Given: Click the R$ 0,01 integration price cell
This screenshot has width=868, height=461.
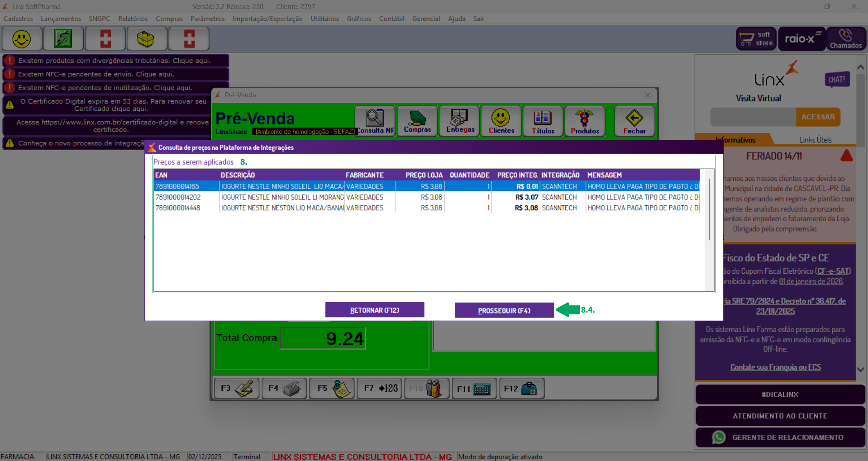Looking at the screenshot, I should pos(515,186).
